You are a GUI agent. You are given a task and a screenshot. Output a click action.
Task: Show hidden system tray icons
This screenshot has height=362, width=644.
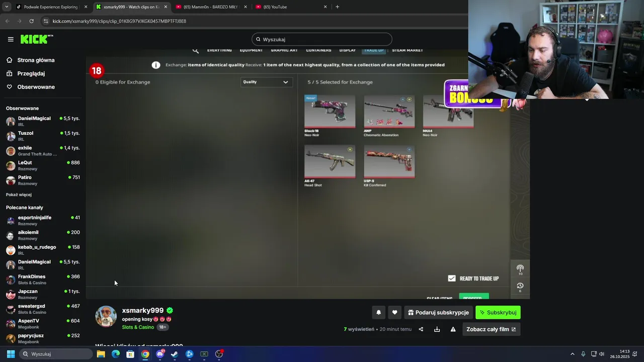click(x=572, y=354)
